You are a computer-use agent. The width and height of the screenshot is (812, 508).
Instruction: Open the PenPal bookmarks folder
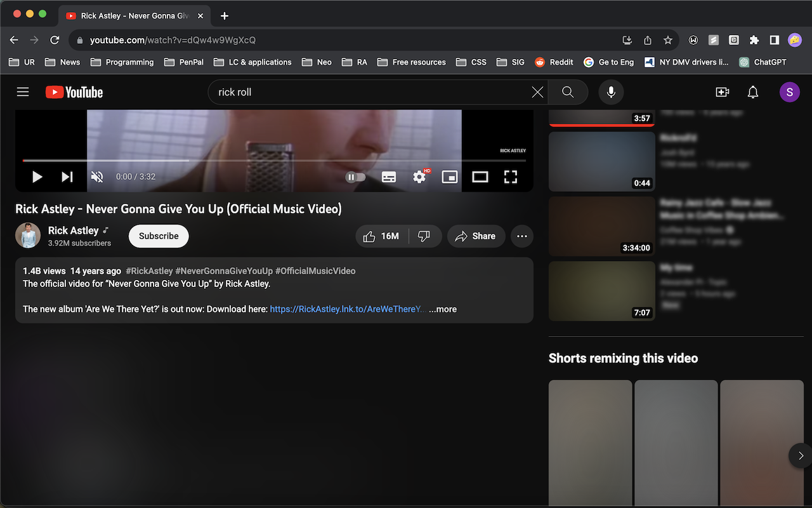click(184, 62)
